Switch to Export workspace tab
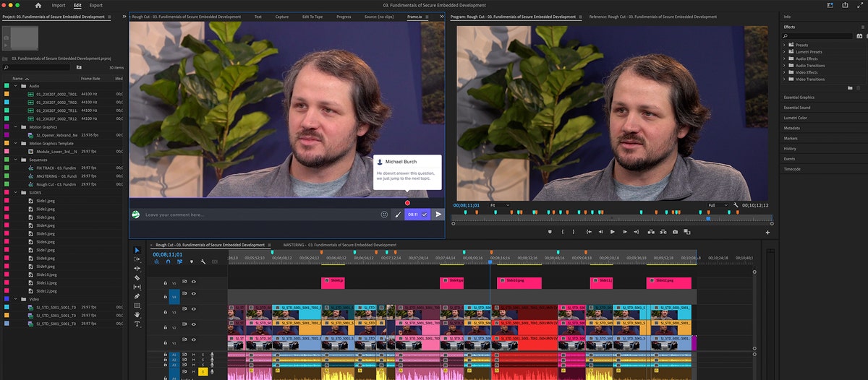868x380 pixels. point(95,5)
